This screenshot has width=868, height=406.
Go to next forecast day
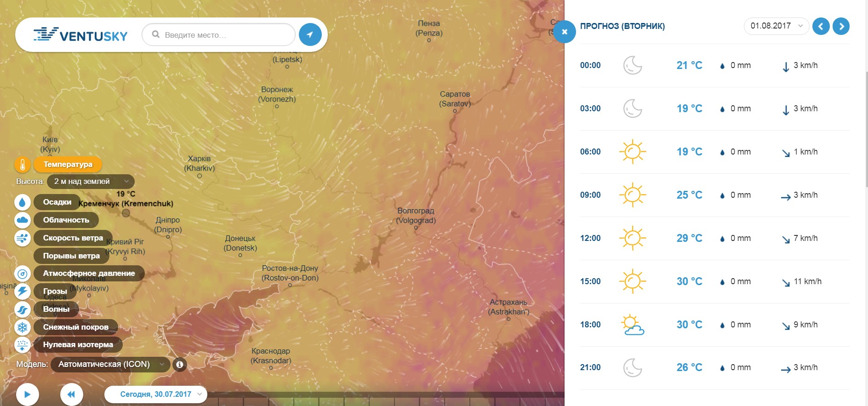(841, 26)
